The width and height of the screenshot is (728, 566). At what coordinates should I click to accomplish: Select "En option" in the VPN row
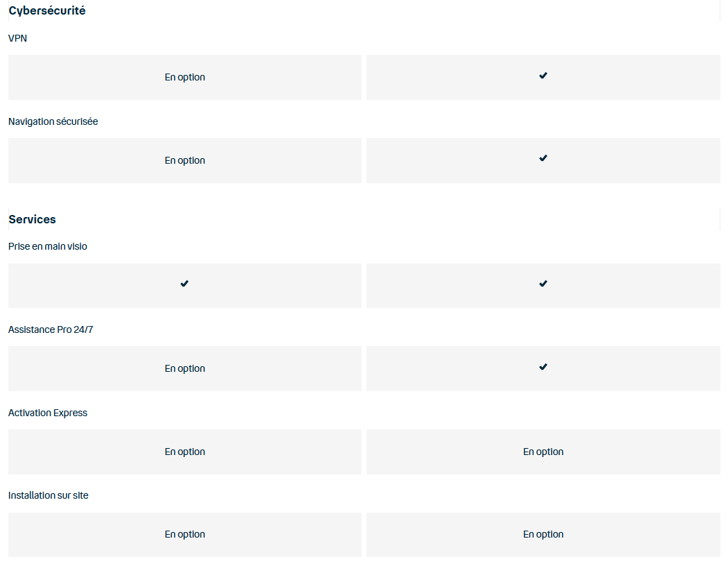coord(185,78)
